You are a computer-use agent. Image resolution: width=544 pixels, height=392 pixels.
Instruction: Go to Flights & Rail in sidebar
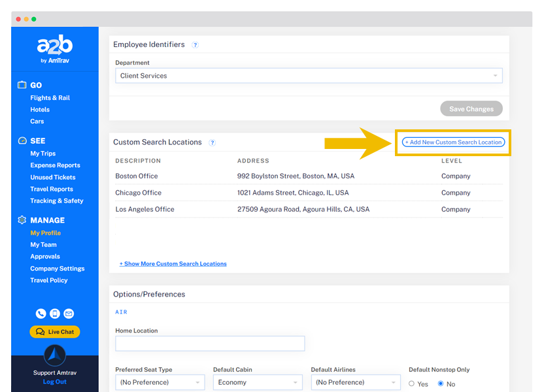[50, 98]
